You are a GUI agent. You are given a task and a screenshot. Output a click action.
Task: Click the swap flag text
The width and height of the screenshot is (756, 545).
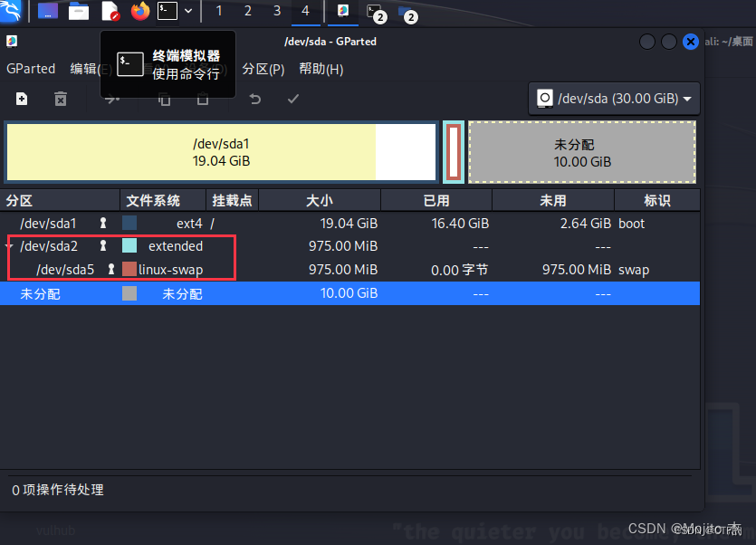point(634,270)
